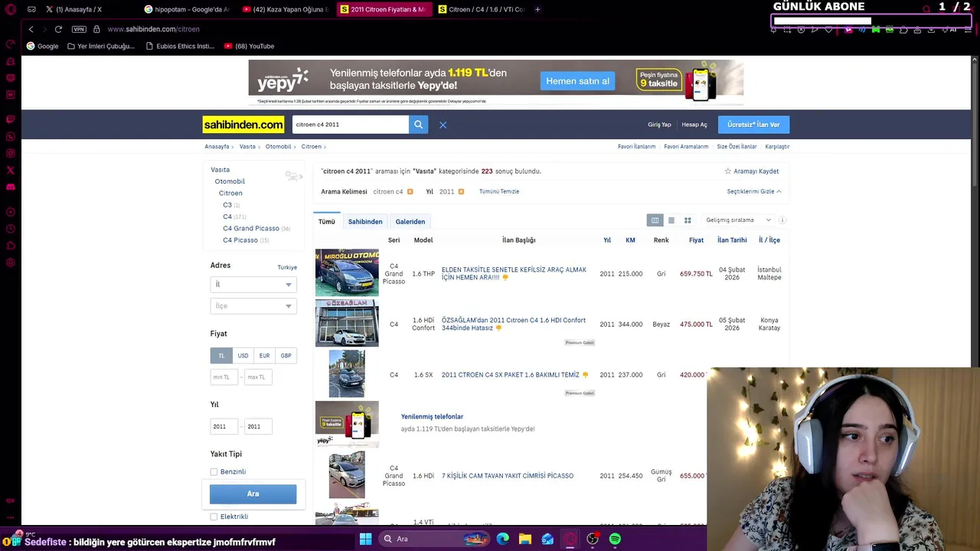Click the Ara filter search button
980x551 pixels.
pyautogui.click(x=253, y=494)
